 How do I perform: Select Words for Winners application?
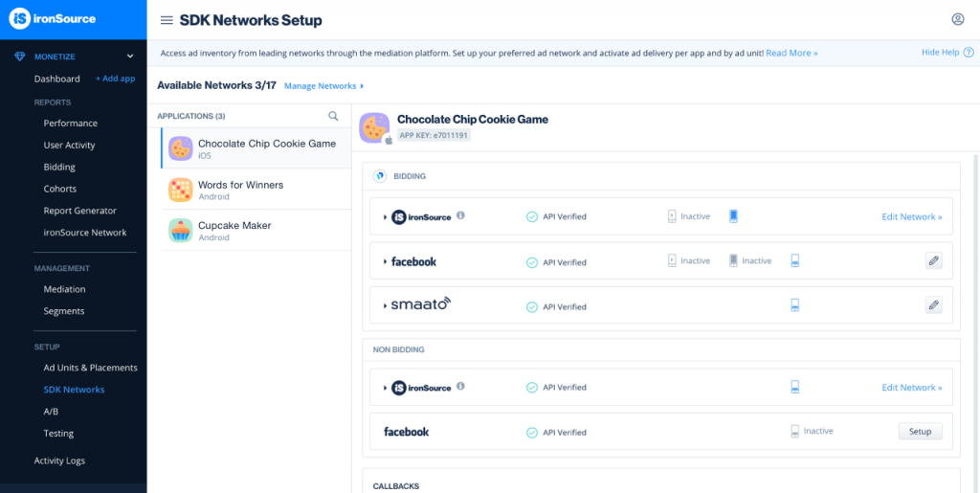[240, 189]
